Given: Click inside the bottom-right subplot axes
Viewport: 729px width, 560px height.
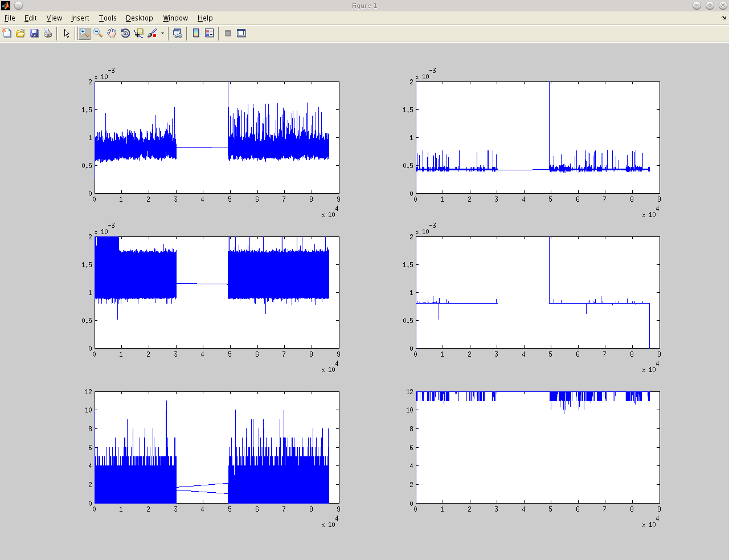Looking at the screenshot, I should (x=538, y=456).
